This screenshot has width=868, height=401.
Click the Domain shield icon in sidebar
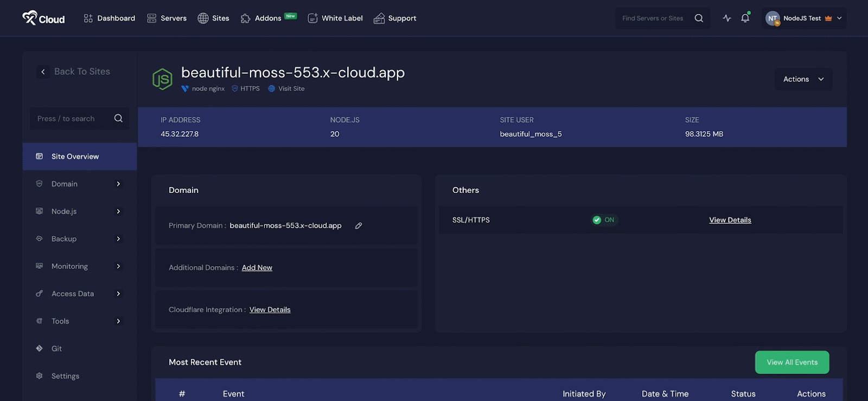39,184
